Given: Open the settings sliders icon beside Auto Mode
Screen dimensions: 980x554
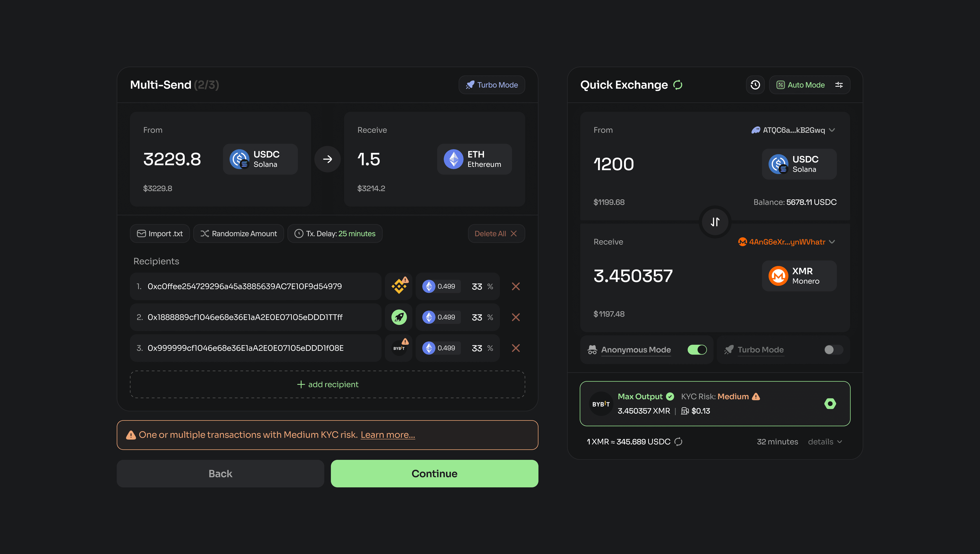Looking at the screenshot, I should [x=839, y=85].
